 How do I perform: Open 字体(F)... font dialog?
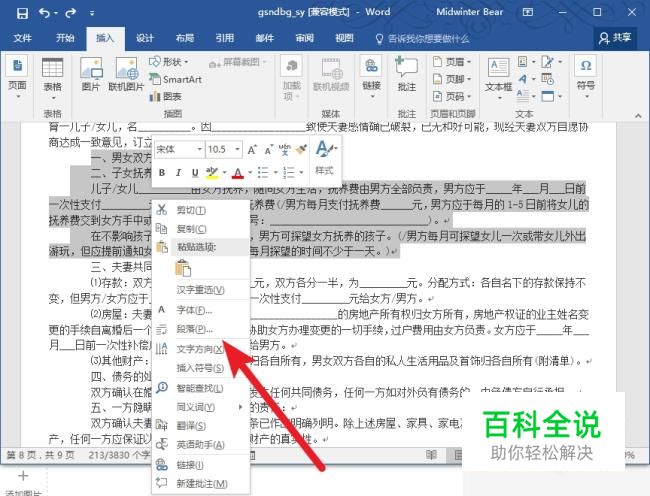[x=201, y=310]
